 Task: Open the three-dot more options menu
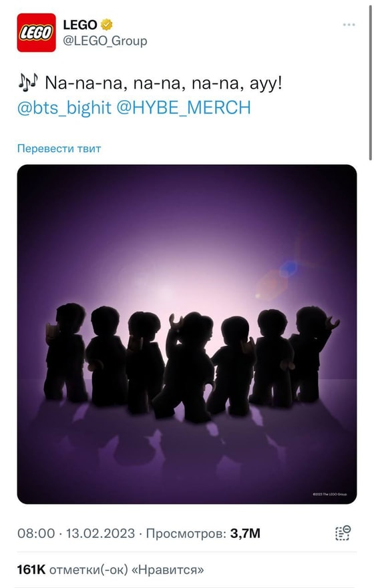(x=349, y=25)
